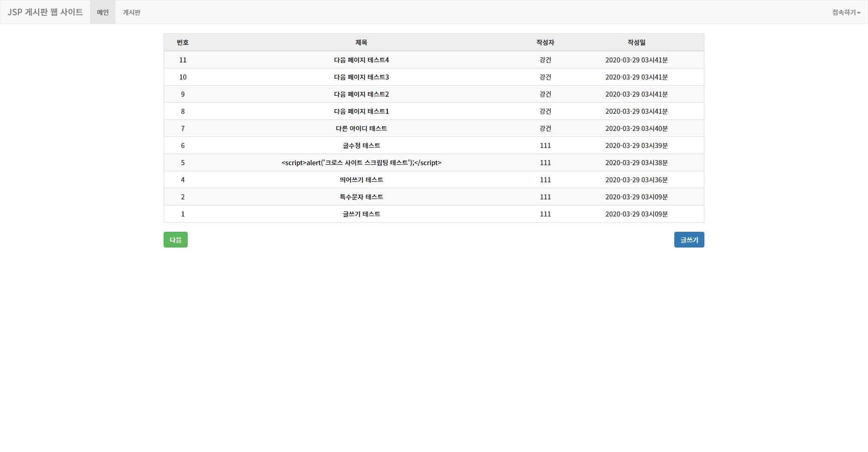Open the post 글수정 테스트
The width and height of the screenshot is (868, 452).
[x=361, y=145]
